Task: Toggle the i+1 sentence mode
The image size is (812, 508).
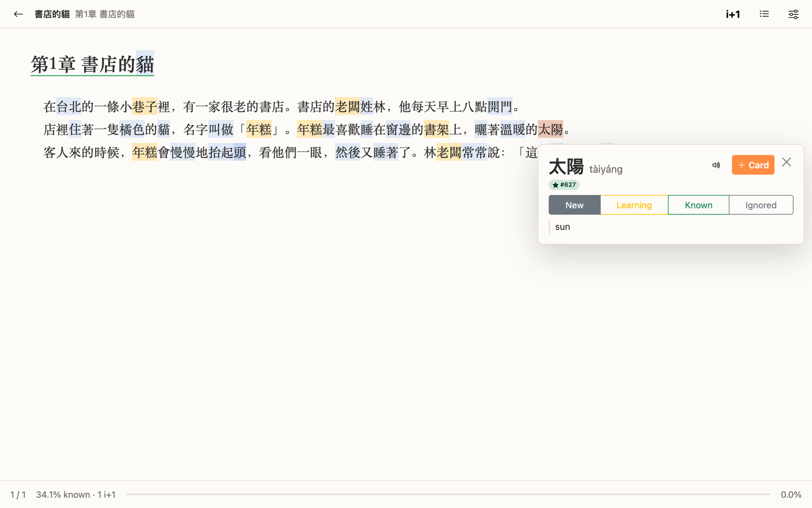Action: pyautogui.click(x=733, y=14)
